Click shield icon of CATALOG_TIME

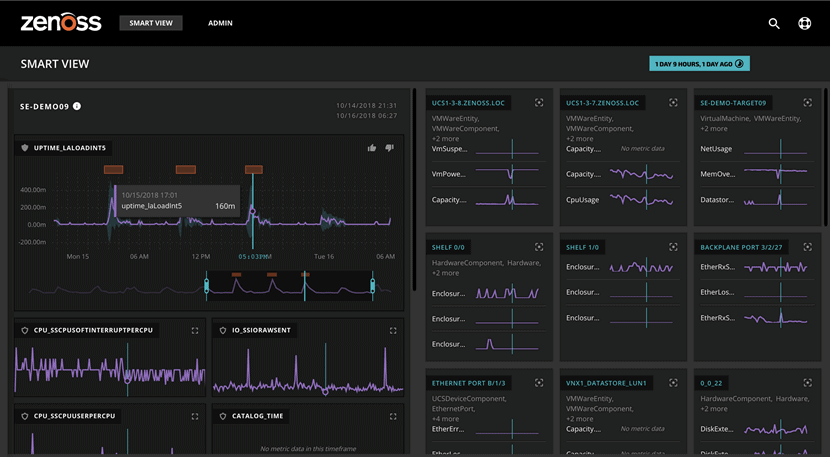tap(223, 416)
